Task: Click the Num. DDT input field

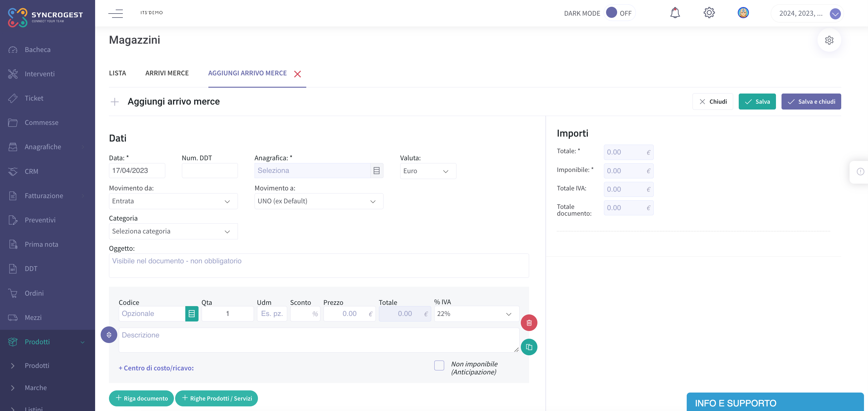Action: [x=210, y=171]
